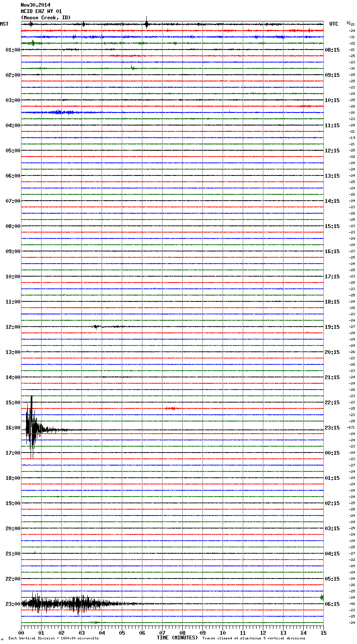Click the 17:15 UTC time label
The image size is (357, 644).
tap(332, 277)
